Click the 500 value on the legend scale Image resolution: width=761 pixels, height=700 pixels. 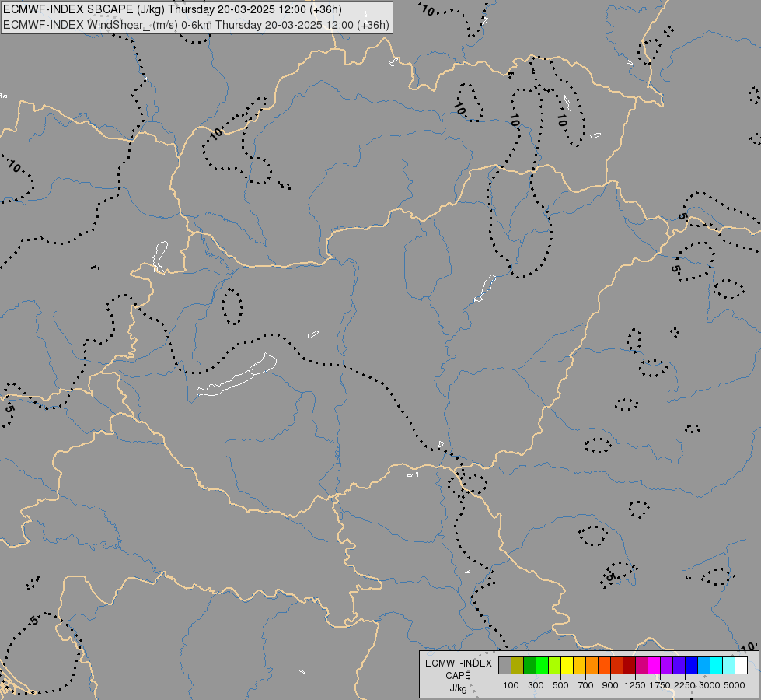tap(560, 685)
